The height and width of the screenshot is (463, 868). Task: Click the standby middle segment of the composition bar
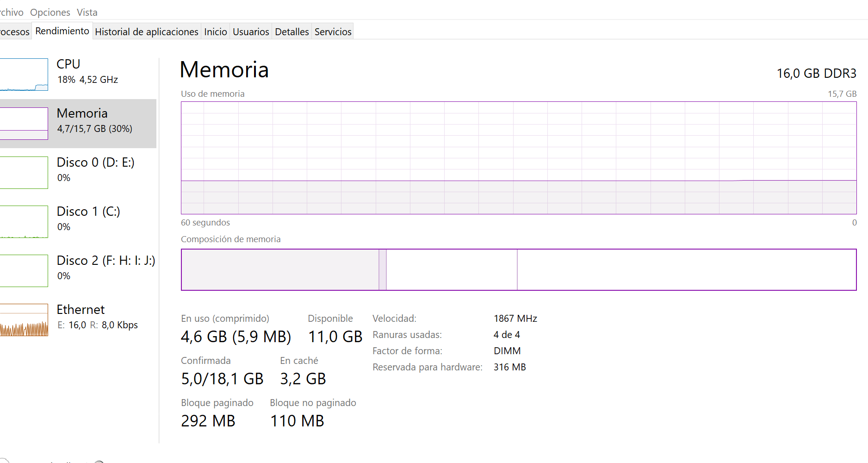(x=451, y=270)
